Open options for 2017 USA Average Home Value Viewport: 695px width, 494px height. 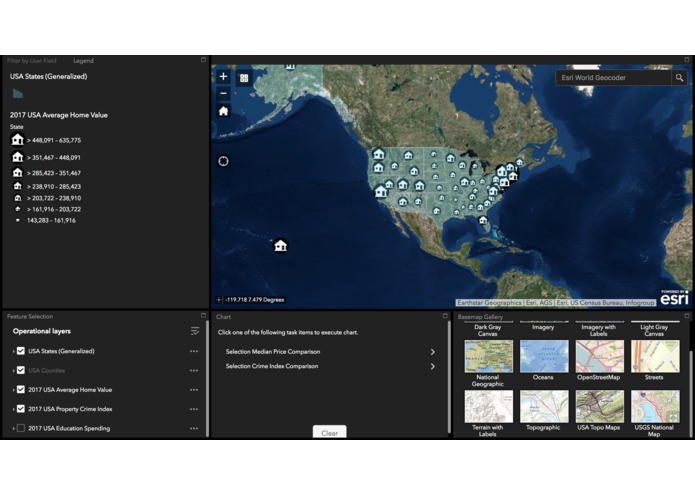tap(194, 390)
